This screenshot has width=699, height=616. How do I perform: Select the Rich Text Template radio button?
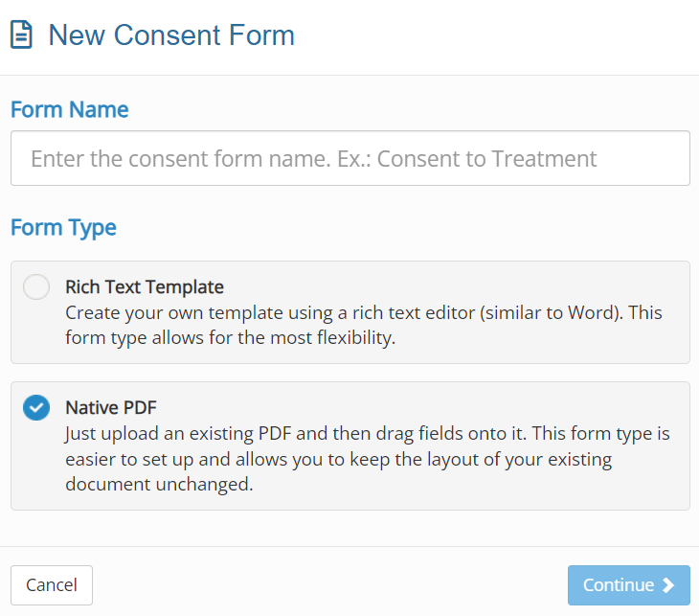(36, 286)
